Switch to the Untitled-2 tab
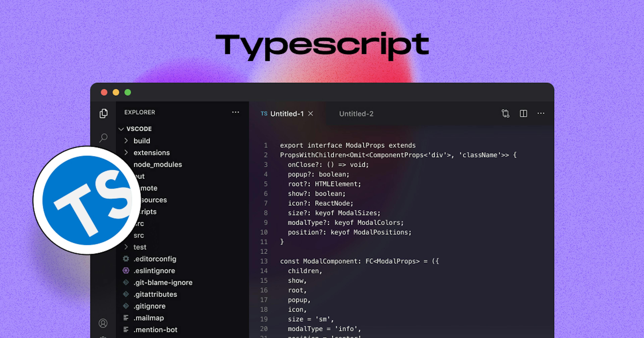 [356, 114]
